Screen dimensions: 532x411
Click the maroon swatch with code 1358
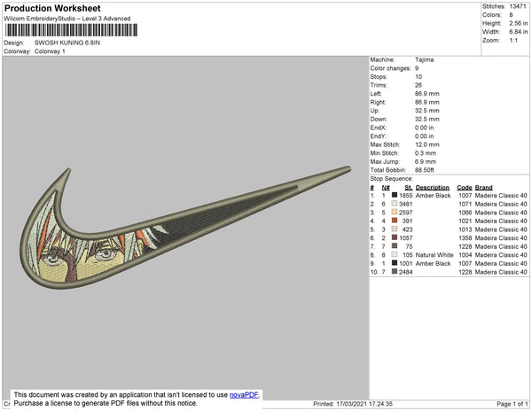(394, 238)
